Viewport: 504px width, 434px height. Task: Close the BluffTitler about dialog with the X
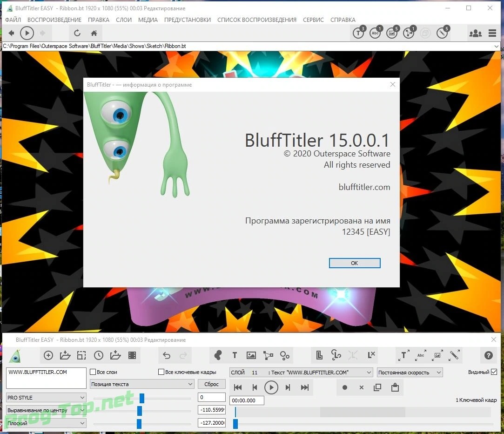392,84
